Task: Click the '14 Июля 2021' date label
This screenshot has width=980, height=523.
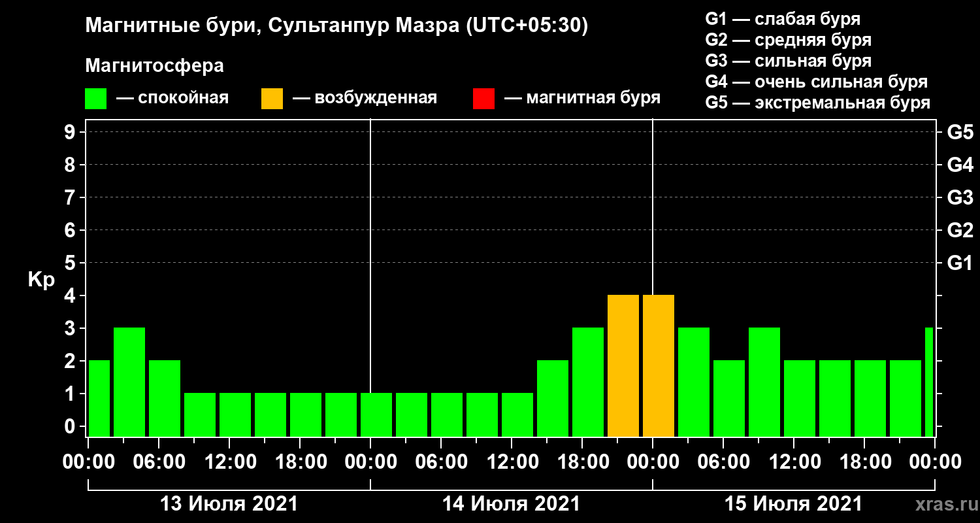Action: tap(511, 504)
